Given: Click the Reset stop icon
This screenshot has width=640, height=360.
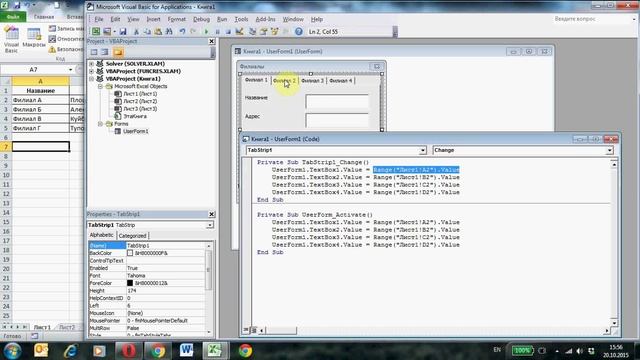Looking at the screenshot, I should pos(228,31).
